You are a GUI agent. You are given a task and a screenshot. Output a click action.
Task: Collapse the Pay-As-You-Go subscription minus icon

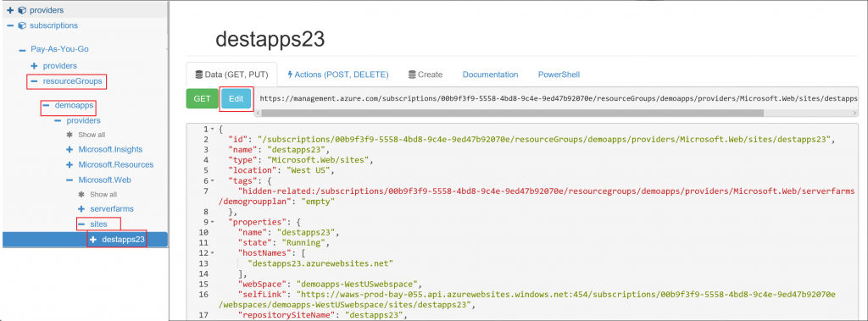[22, 49]
